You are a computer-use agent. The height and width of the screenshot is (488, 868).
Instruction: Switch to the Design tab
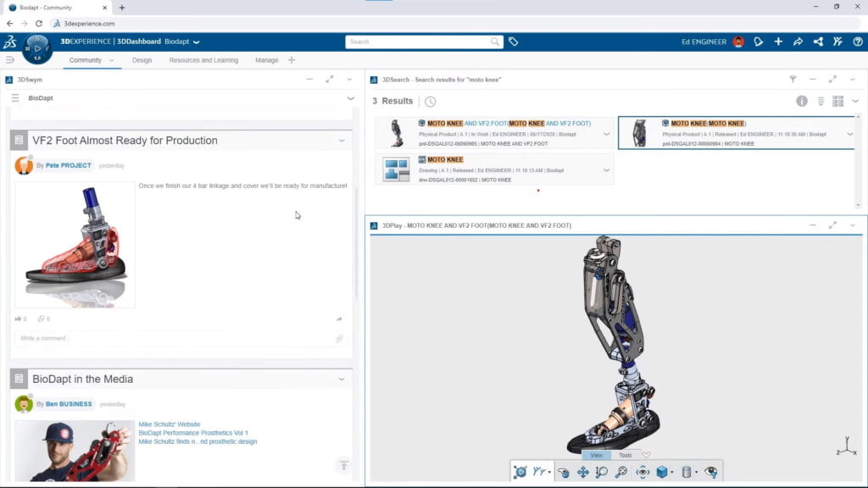point(142,60)
